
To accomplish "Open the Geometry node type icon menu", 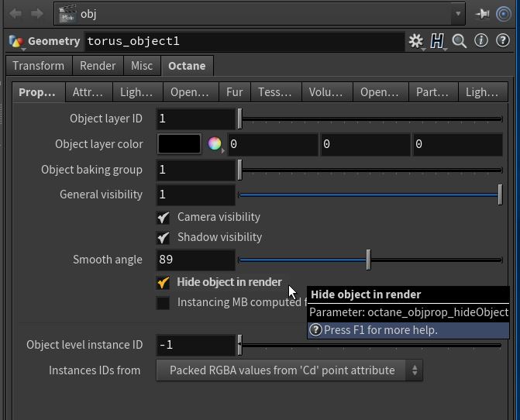I will coord(16,42).
